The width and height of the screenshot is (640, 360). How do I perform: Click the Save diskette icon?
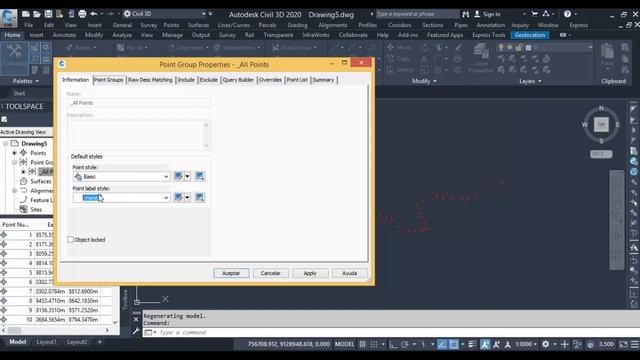coord(48,14)
